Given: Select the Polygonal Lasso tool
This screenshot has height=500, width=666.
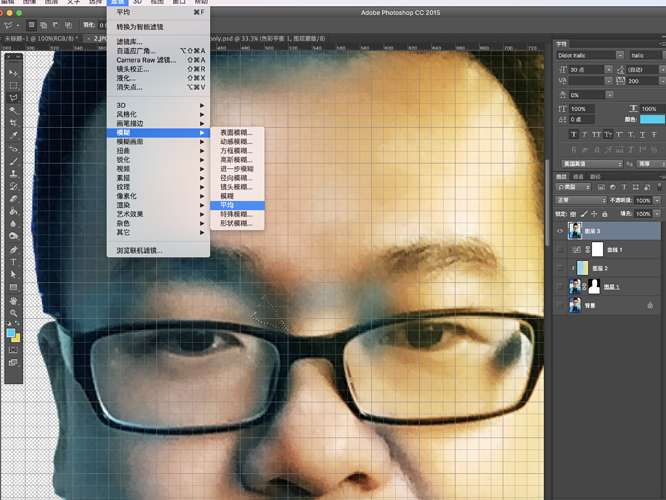Looking at the screenshot, I should (x=13, y=98).
